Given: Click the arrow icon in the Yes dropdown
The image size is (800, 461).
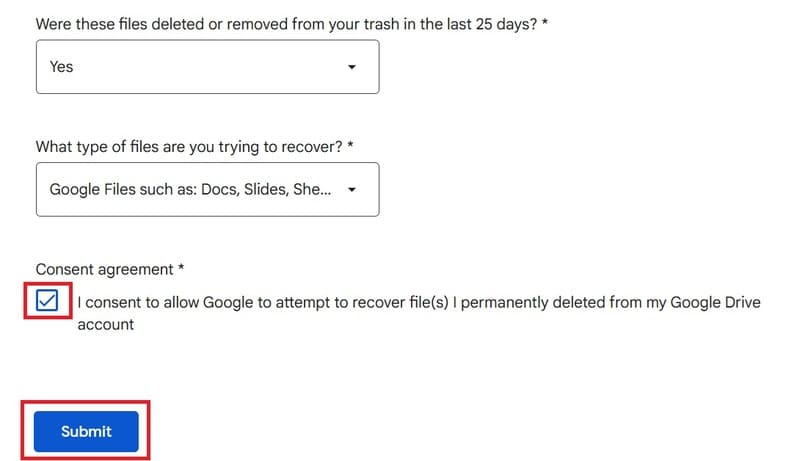Looking at the screenshot, I should (352, 67).
